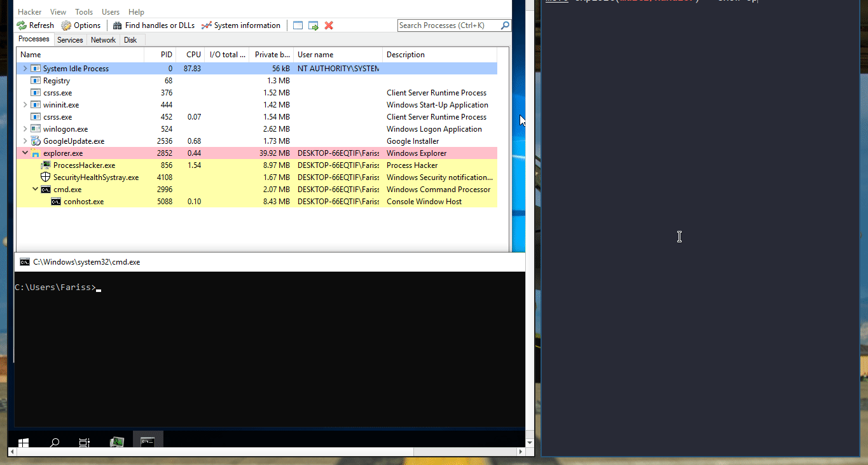Click the SecurityHealthSystray.exe shield icon
868x465 pixels.
pyautogui.click(x=46, y=177)
